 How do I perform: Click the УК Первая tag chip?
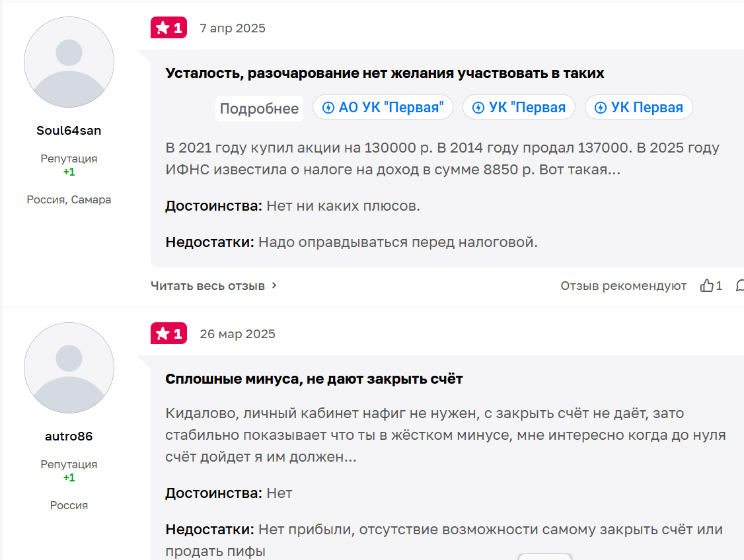[x=638, y=107]
